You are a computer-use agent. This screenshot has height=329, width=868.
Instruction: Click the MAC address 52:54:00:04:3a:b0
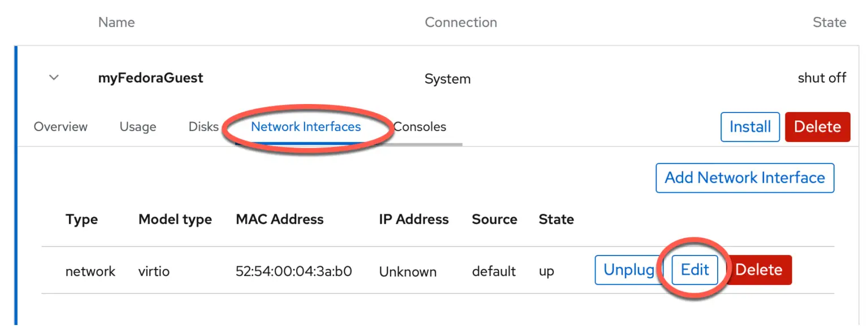[294, 271]
